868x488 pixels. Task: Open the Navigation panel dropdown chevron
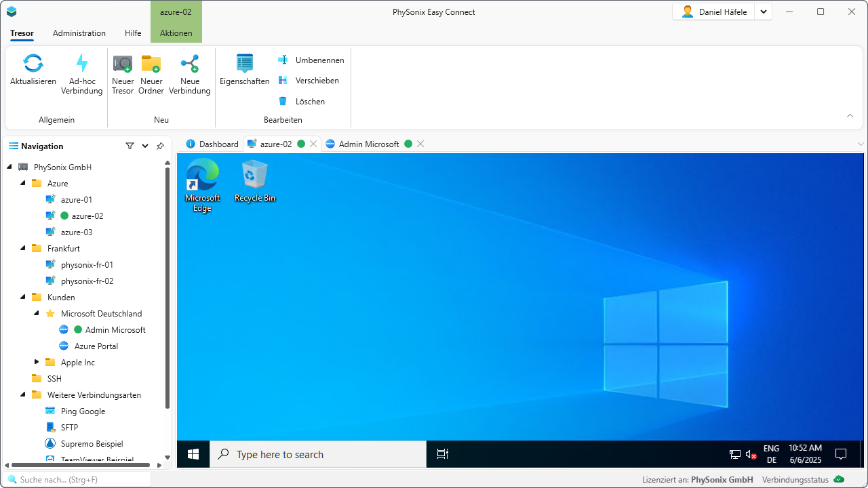pos(145,146)
